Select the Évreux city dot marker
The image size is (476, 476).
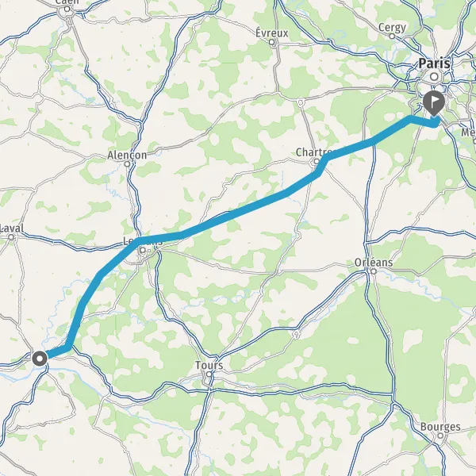(272, 42)
